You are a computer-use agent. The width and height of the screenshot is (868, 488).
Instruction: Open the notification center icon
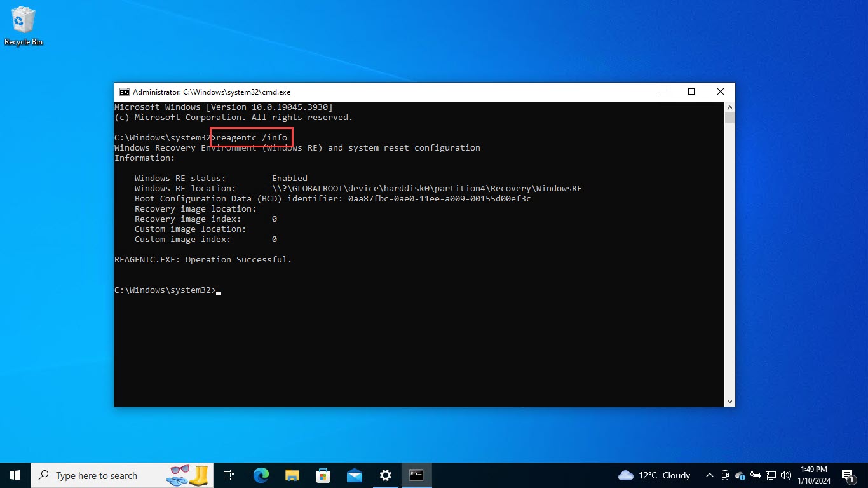847,475
